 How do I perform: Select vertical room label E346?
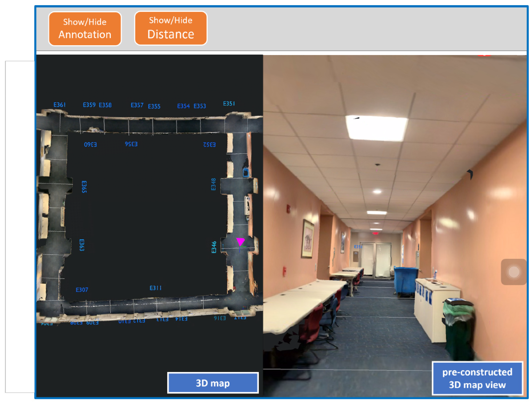214,247
